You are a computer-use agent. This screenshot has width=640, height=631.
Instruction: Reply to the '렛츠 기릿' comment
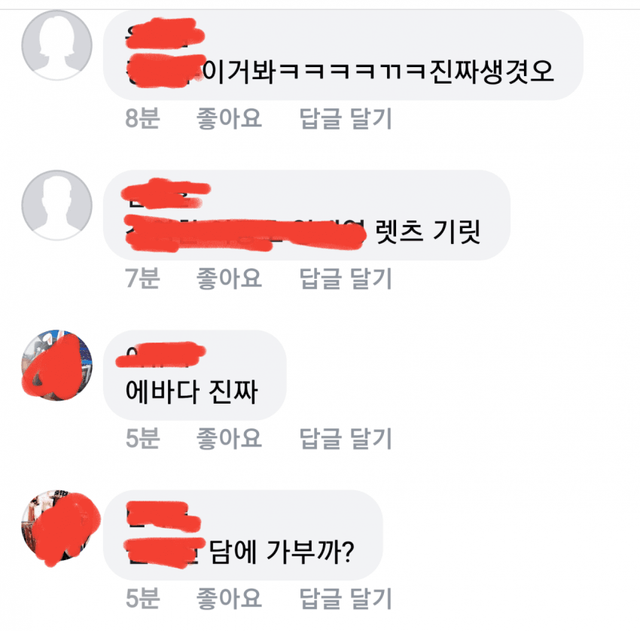tap(346, 278)
